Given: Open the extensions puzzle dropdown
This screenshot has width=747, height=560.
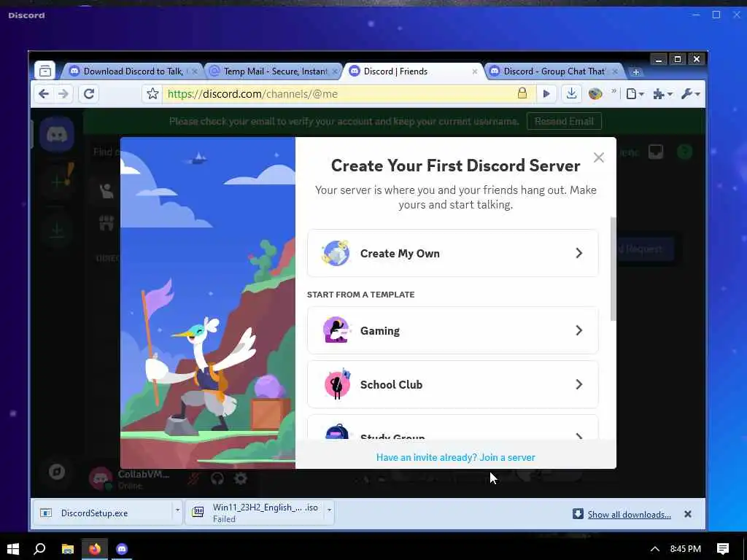Looking at the screenshot, I should (x=662, y=94).
